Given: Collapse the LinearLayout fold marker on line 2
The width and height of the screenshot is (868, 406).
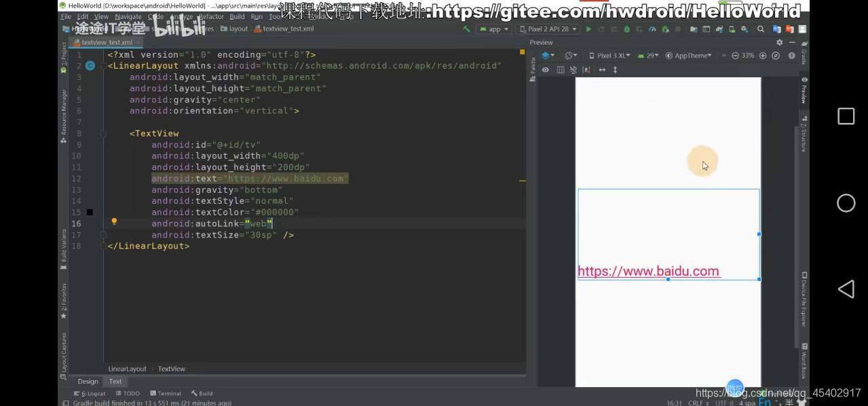Looking at the screenshot, I should [x=104, y=66].
